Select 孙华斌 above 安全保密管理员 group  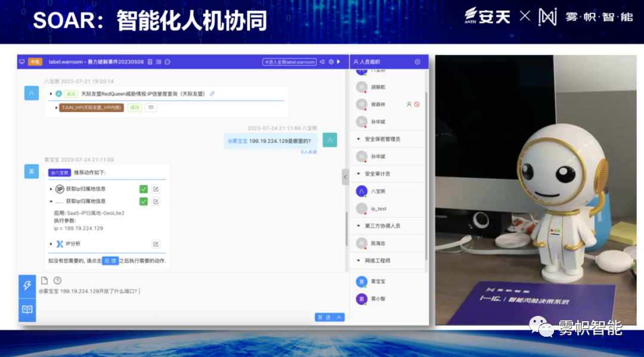point(388,122)
